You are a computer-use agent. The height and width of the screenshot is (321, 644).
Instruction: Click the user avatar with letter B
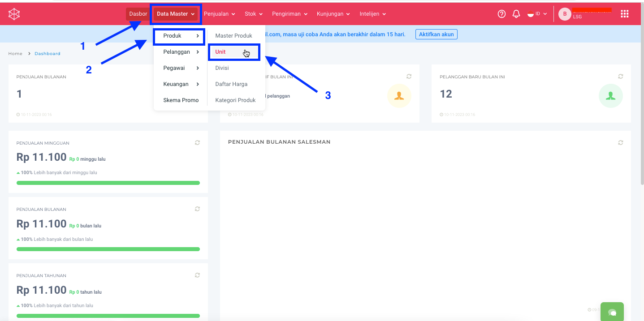click(x=564, y=14)
